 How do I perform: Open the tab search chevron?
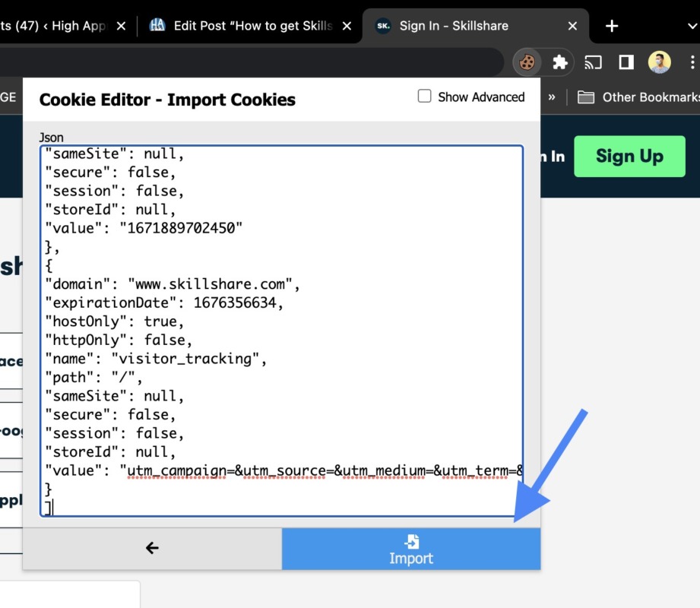[x=693, y=26]
